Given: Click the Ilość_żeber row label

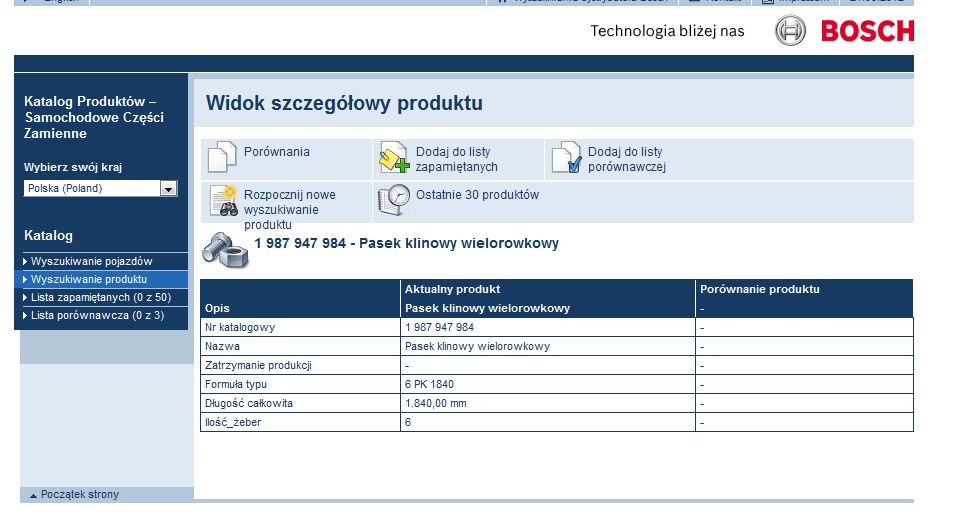Looking at the screenshot, I should pyautogui.click(x=233, y=423).
